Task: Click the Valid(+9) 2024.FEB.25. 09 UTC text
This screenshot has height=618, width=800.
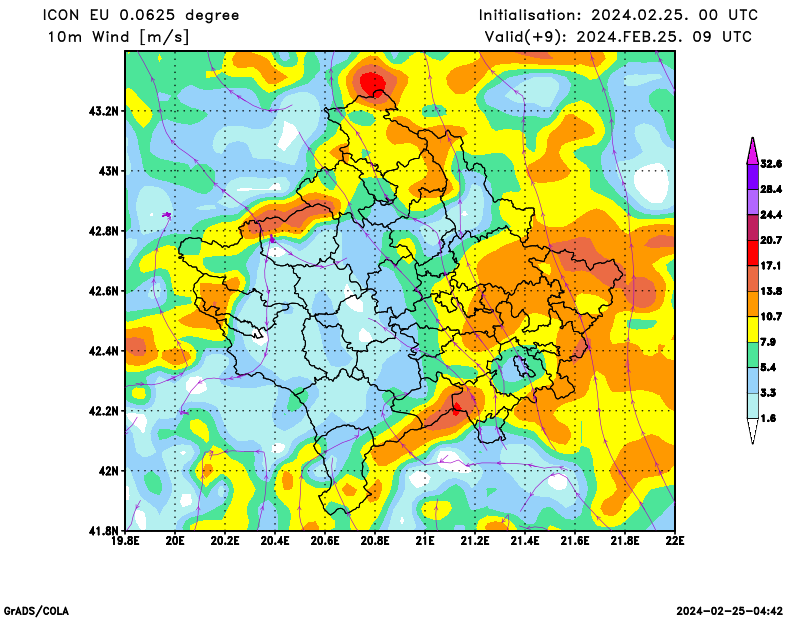Action: 618,37
